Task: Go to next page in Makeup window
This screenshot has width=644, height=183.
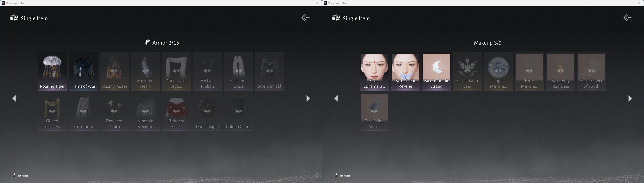Action: 630,98
